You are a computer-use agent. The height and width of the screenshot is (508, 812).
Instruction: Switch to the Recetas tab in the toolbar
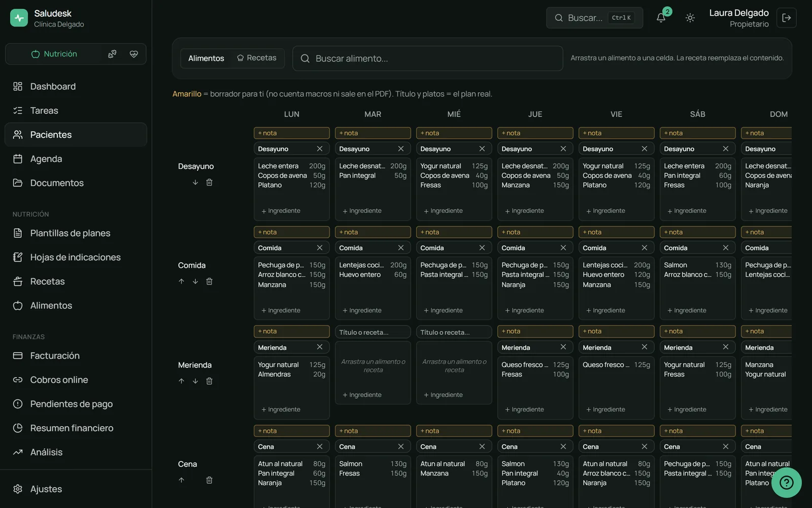point(257,58)
